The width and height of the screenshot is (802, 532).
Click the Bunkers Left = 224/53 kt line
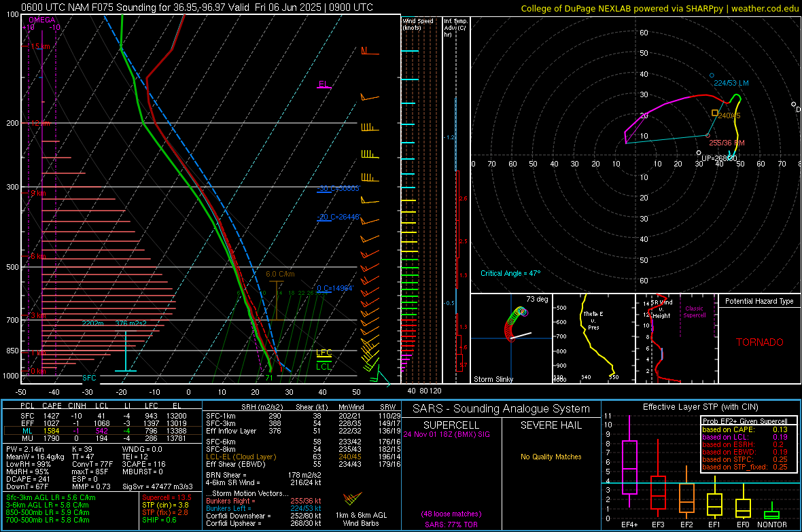264,508
